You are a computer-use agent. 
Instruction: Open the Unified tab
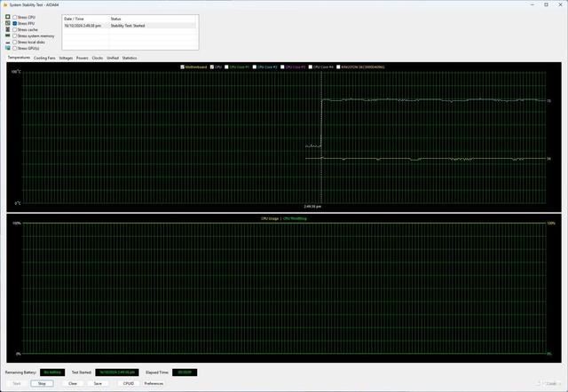[x=113, y=58]
